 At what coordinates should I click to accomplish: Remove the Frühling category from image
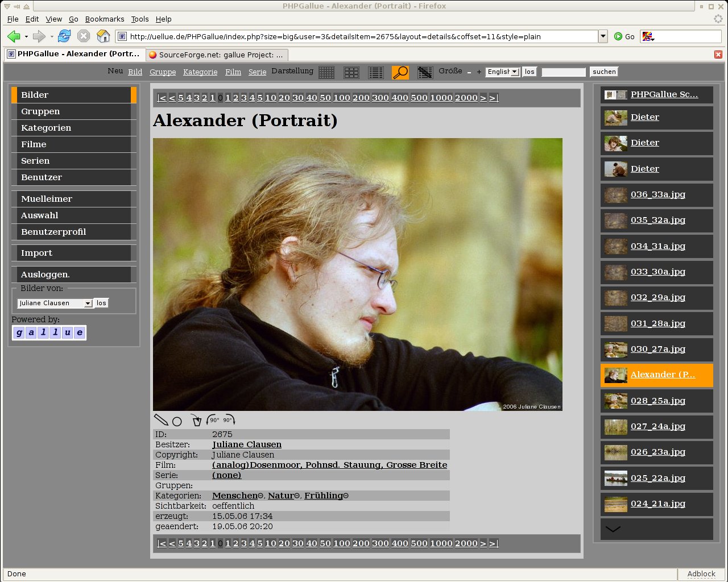346,496
